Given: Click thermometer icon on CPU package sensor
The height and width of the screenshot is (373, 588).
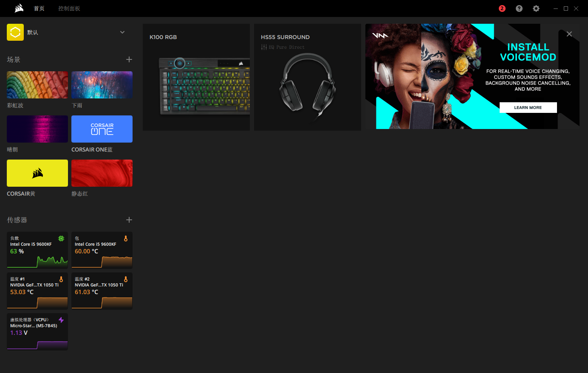Looking at the screenshot, I should pos(126,238).
